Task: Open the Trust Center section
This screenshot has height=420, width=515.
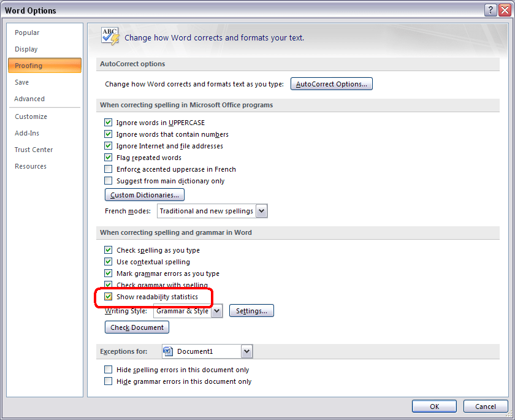Action: pyautogui.click(x=34, y=150)
